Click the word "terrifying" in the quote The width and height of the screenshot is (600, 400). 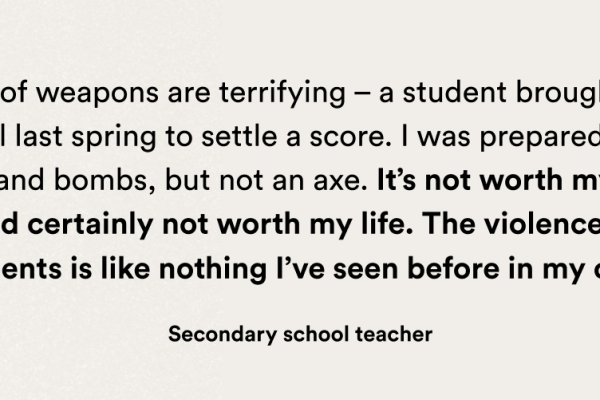(282, 94)
